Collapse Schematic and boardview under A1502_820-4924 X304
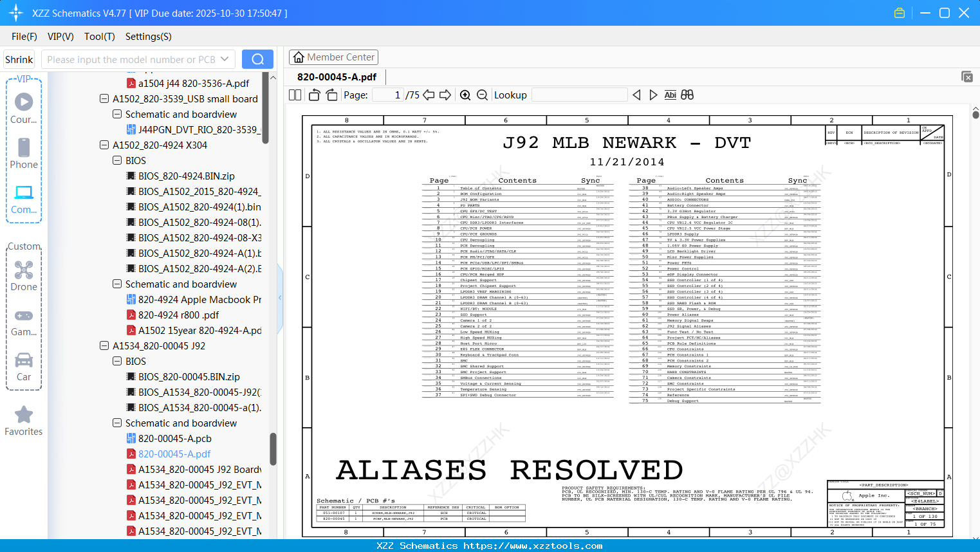This screenshot has width=980, height=552. click(117, 284)
